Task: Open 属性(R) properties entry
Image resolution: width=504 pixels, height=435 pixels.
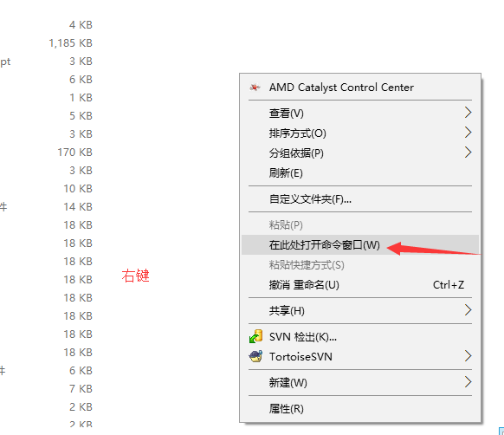Action: pyautogui.click(x=360, y=409)
